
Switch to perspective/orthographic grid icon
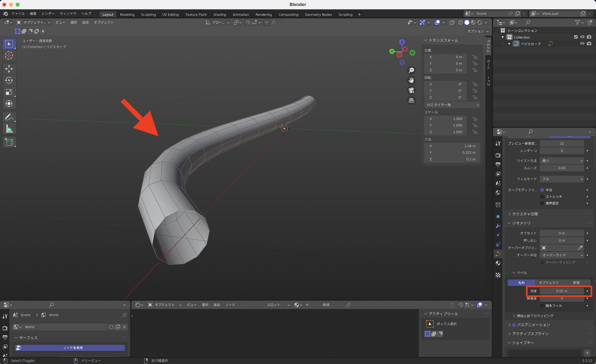[x=411, y=100]
